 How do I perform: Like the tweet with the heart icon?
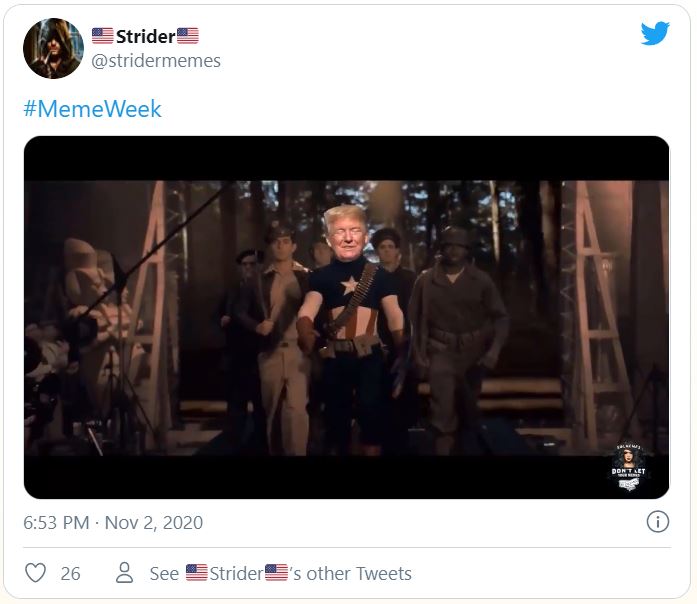35,572
